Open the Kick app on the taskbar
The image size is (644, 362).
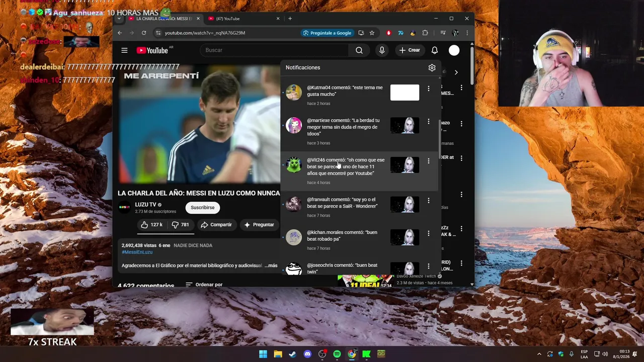click(x=367, y=354)
